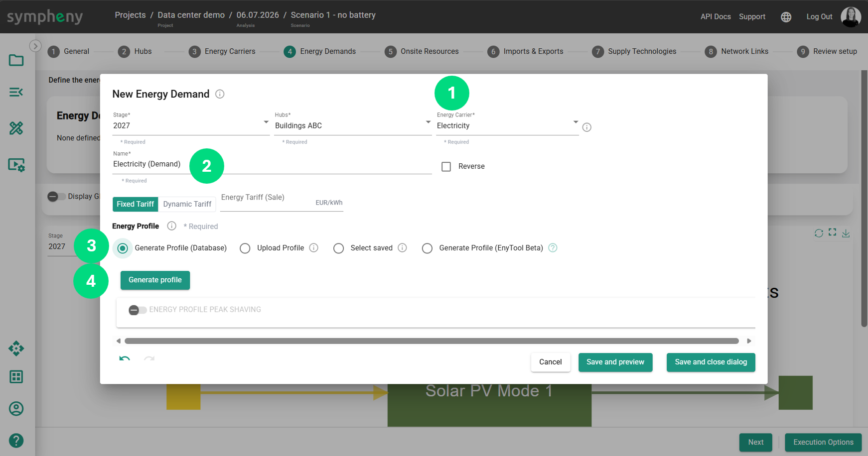Click info icon next to New Energy Demand
Image resolution: width=868 pixels, height=456 pixels.
click(220, 94)
